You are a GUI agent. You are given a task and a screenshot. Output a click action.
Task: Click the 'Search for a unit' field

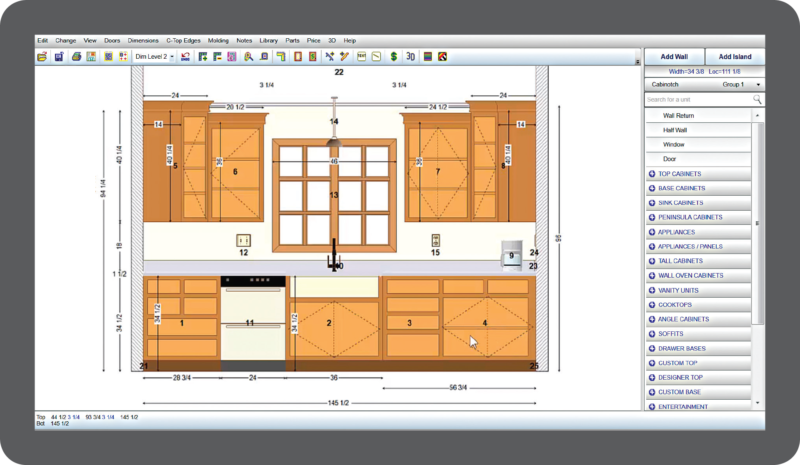tap(696, 100)
